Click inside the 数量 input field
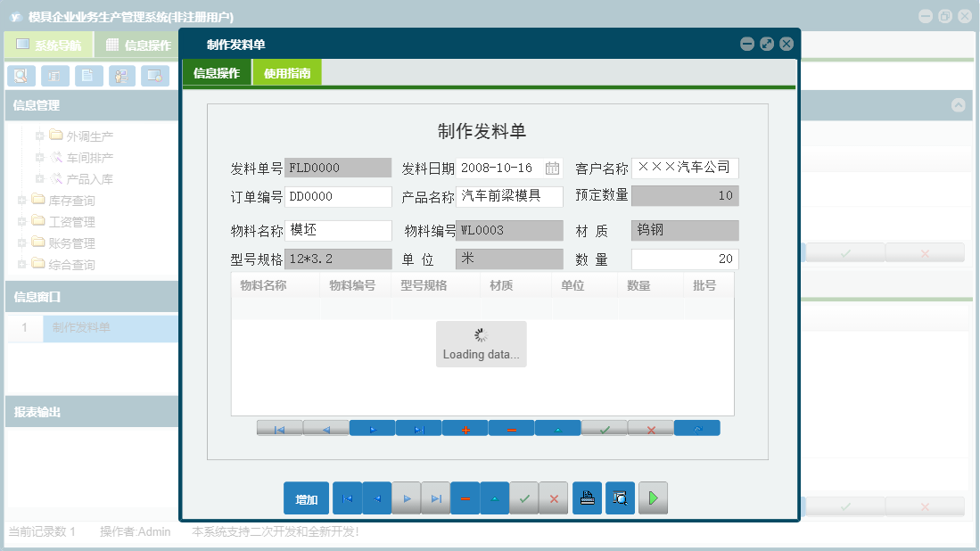This screenshot has height=551, width=980. pos(685,259)
